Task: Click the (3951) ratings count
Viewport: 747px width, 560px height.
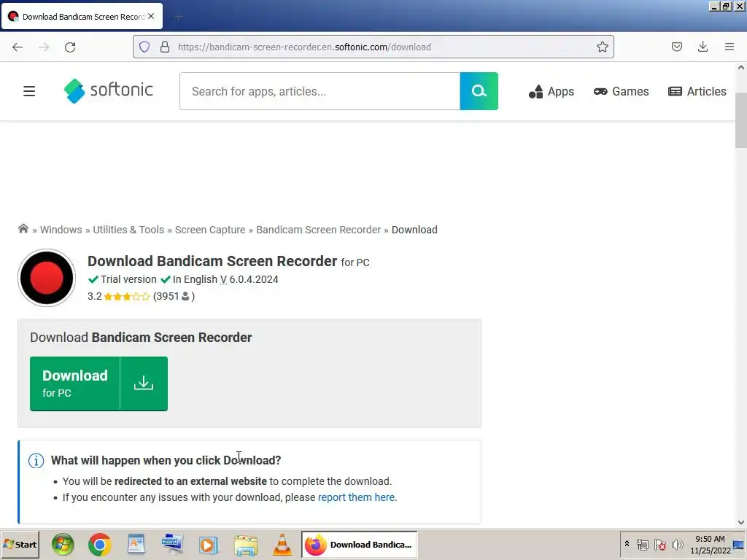Action: pos(174,296)
